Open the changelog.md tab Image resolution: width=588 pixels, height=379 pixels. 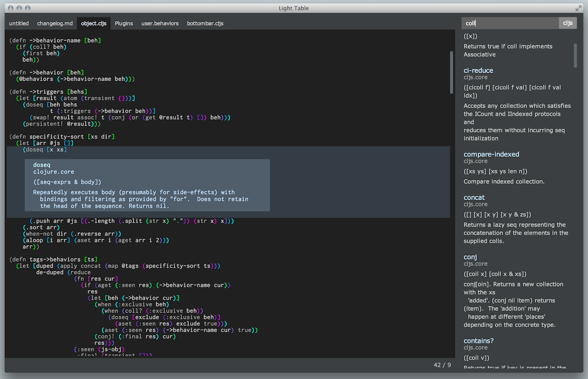pyautogui.click(x=55, y=23)
